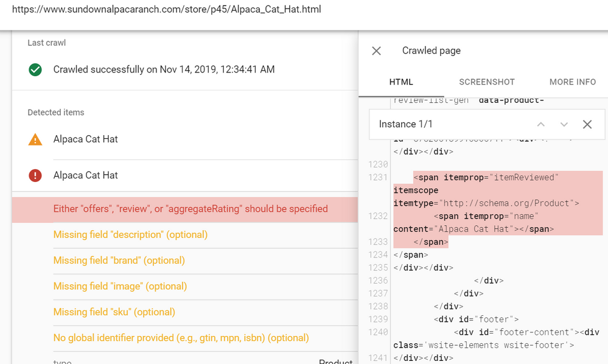The width and height of the screenshot is (608, 364).
Task: Click Missing field "brand" warning
Action: click(119, 261)
